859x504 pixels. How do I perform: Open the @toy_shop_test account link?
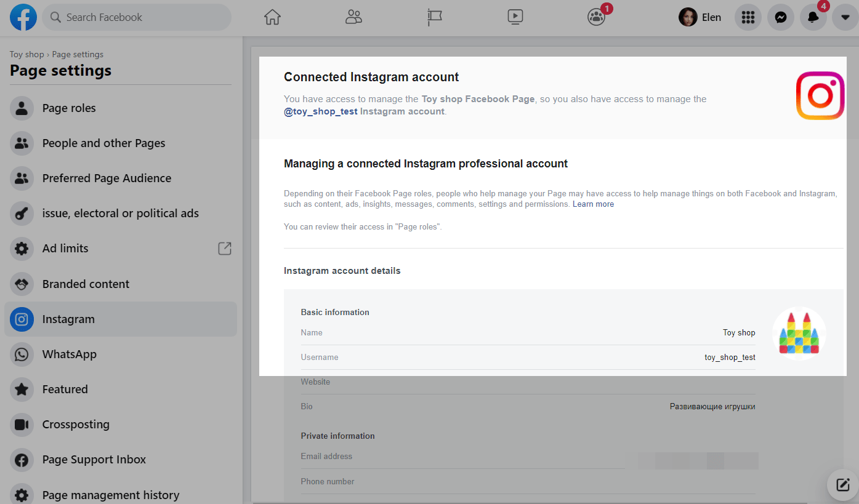coord(320,111)
